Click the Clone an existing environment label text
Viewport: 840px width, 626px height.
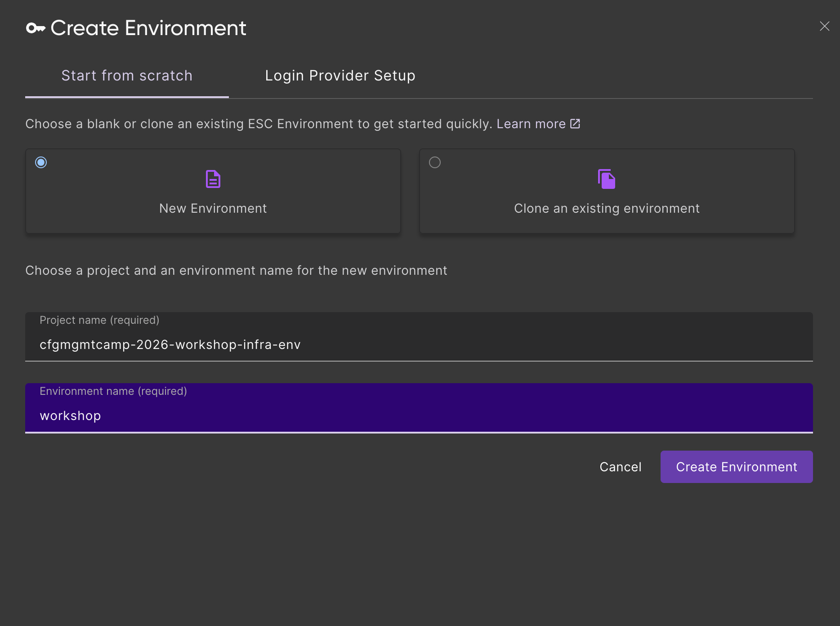[x=607, y=208]
